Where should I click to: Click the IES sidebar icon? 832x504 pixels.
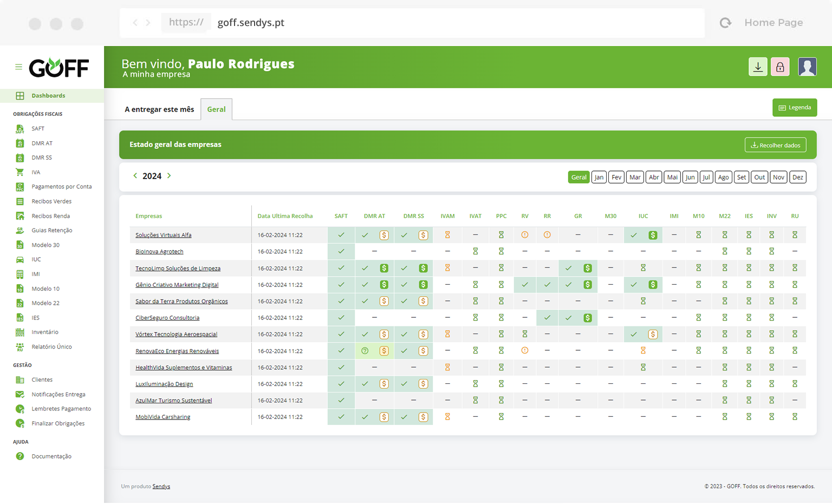click(20, 318)
